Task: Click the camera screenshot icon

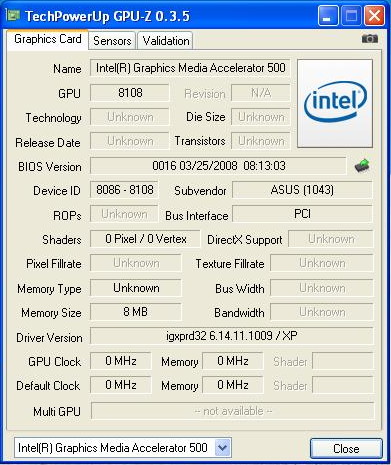Action: point(370,39)
